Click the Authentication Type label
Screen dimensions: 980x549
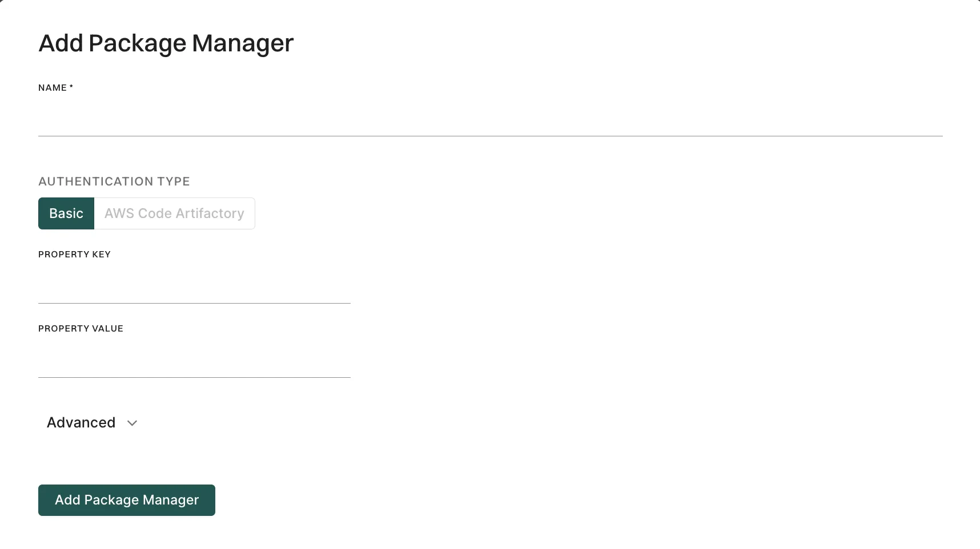pyautogui.click(x=114, y=181)
